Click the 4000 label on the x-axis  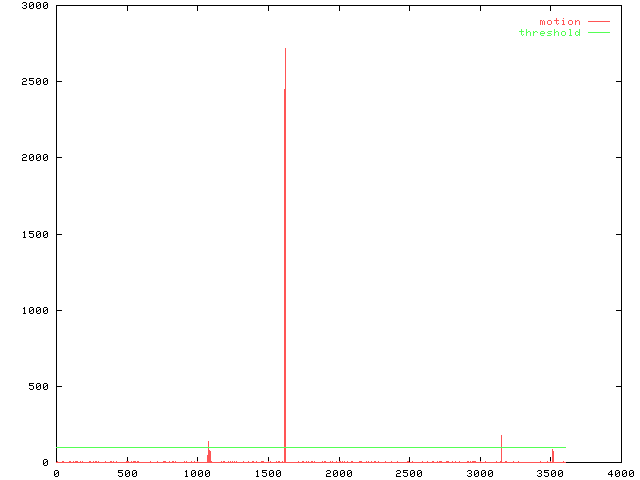pos(620,473)
